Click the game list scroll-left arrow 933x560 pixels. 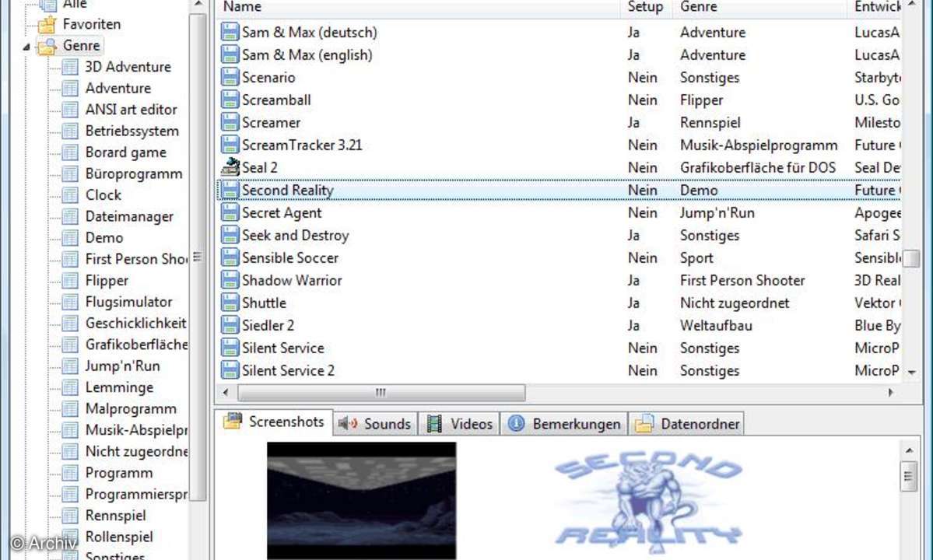pos(226,392)
